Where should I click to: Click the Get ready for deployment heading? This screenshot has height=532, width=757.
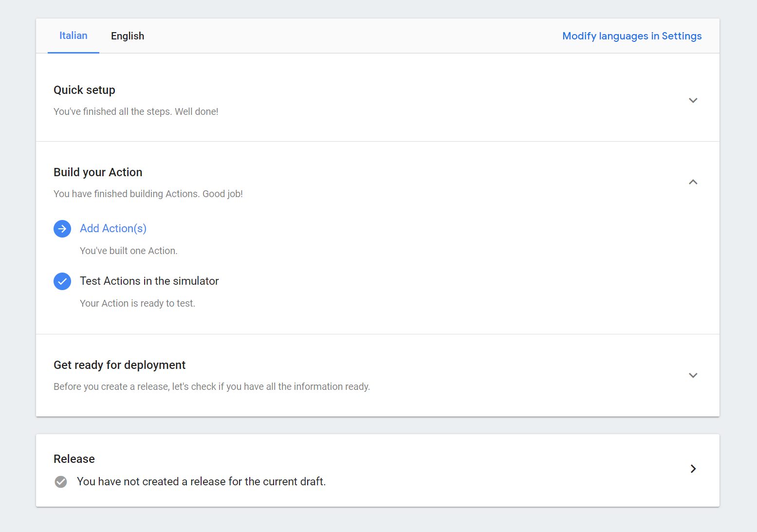(x=119, y=365)
